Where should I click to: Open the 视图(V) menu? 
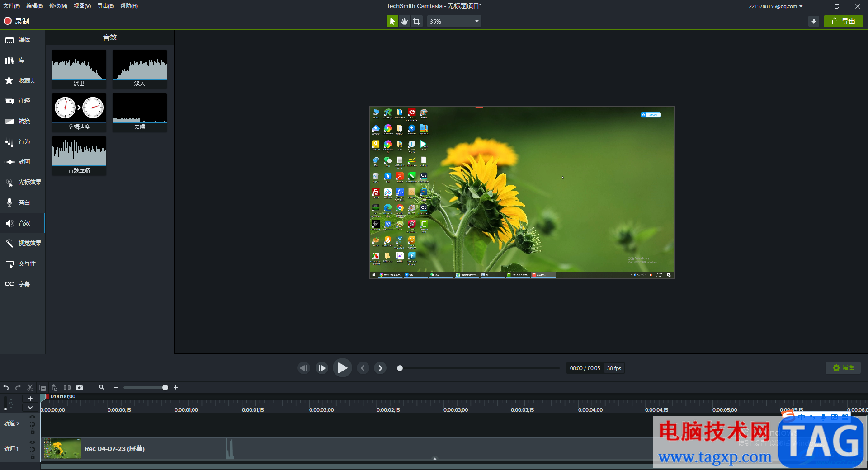[x=82, y=6]
